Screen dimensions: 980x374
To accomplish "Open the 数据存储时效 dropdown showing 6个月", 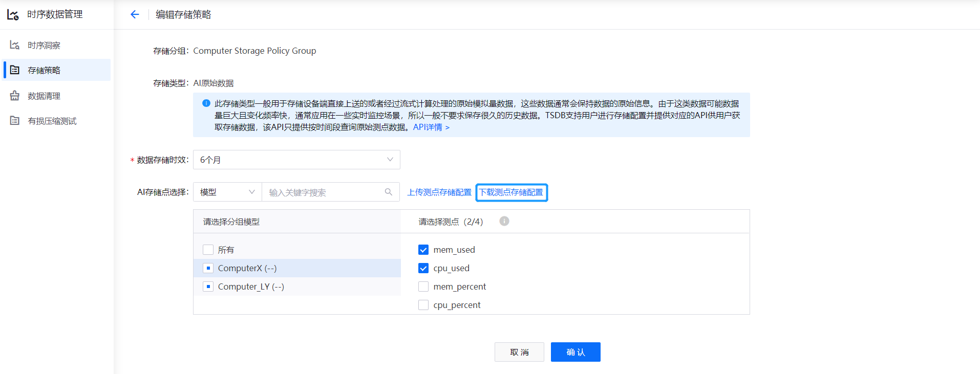I will coord(296,160).
